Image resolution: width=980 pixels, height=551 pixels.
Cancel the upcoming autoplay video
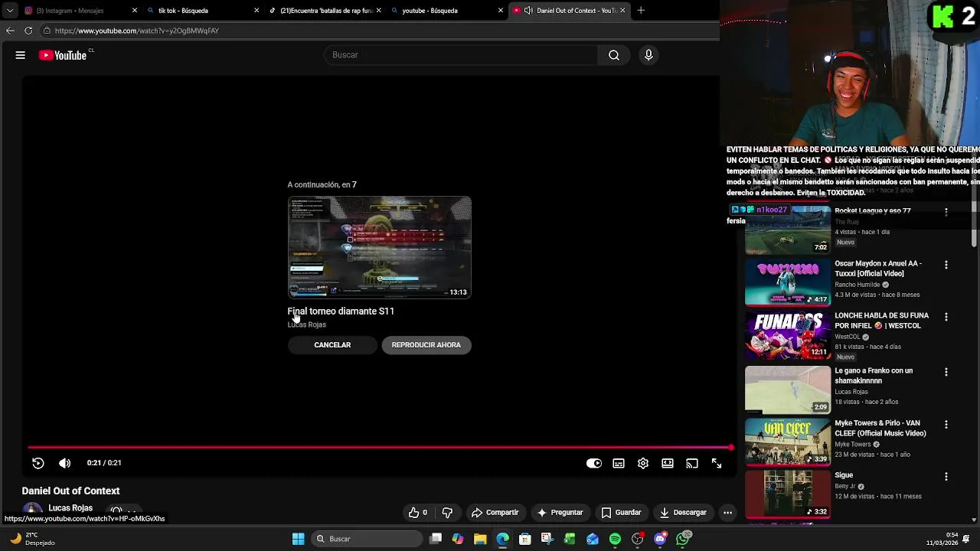332,345
